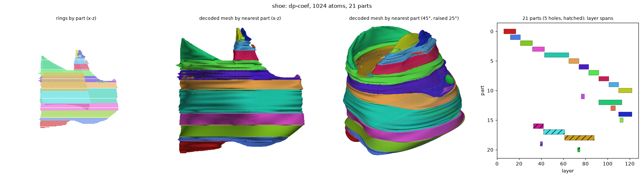This screenshot has width=644, height=179.
Task: Click the small violet part 11 bar
Action: point(583,96)
